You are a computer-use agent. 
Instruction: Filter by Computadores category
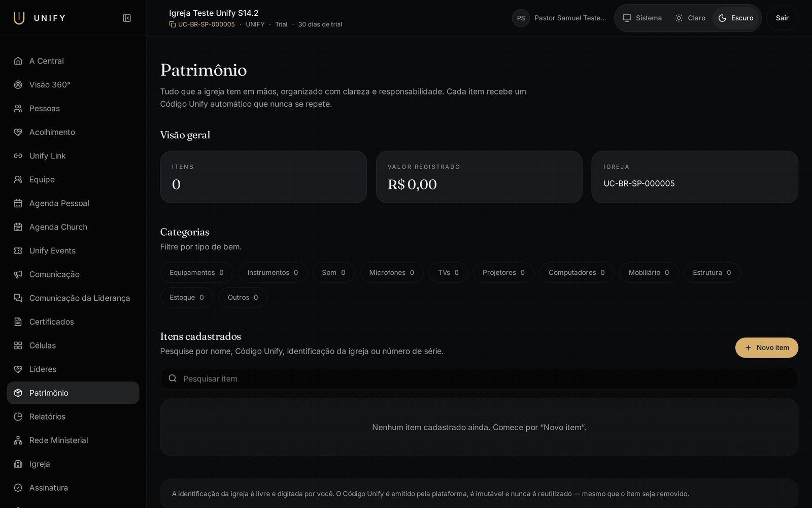point(577,273)
